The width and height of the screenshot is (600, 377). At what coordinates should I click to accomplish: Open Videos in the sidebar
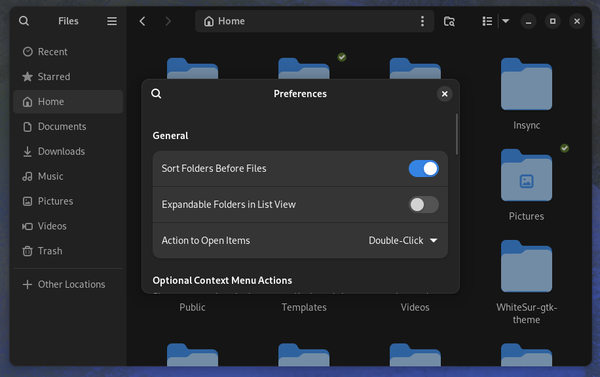point(68,226)
